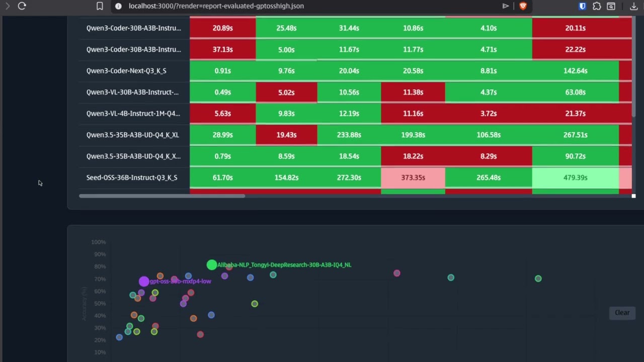Click the 63.08s cell

575,92
